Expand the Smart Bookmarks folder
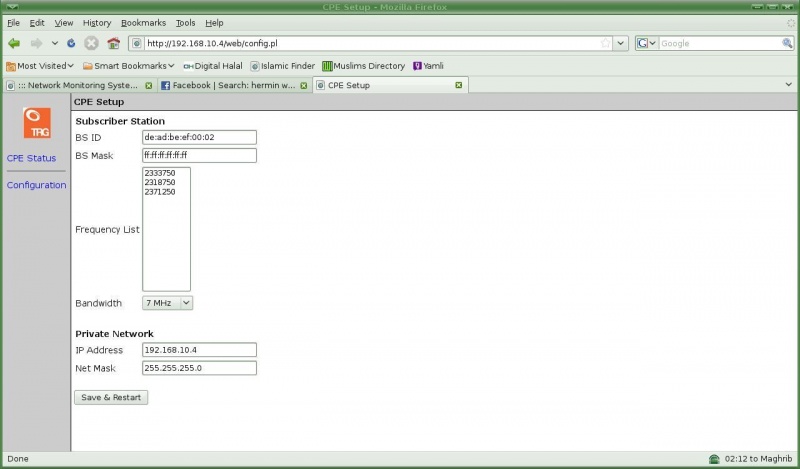The height and width of the screenshot is (469, 800). tap(129, 66)
